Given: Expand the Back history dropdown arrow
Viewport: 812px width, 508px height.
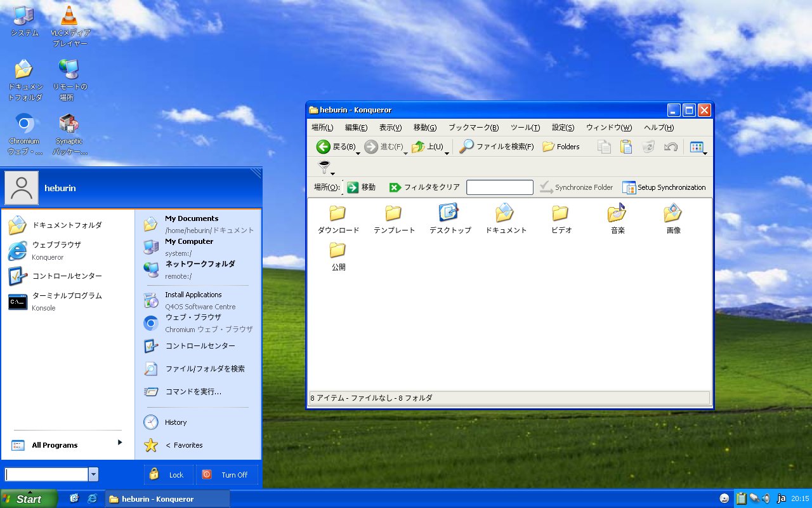Looking at the screenshot, I should pyautogui.click(x=358, y=153).
